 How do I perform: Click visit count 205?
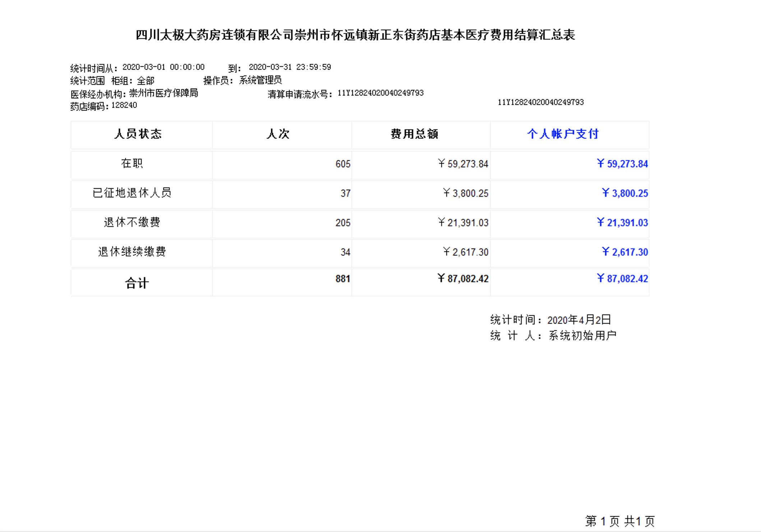pos(343,223)
